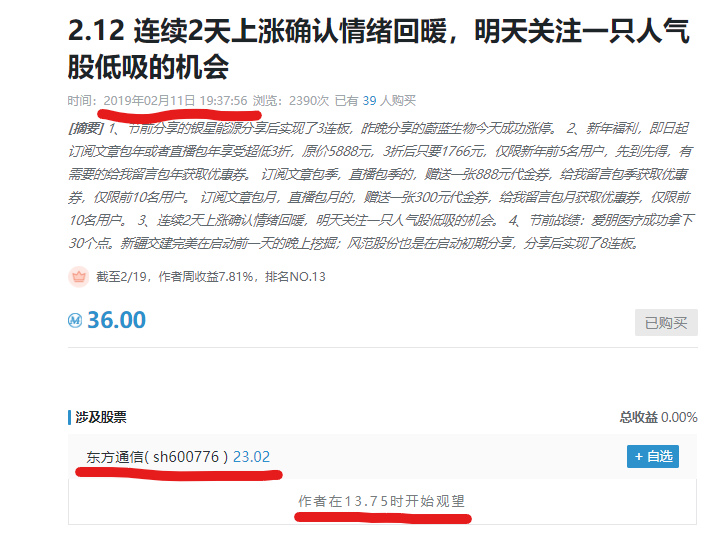723x550 pixels.
Task: Click the [摘要] label in the summary
Action: (85, 129)
